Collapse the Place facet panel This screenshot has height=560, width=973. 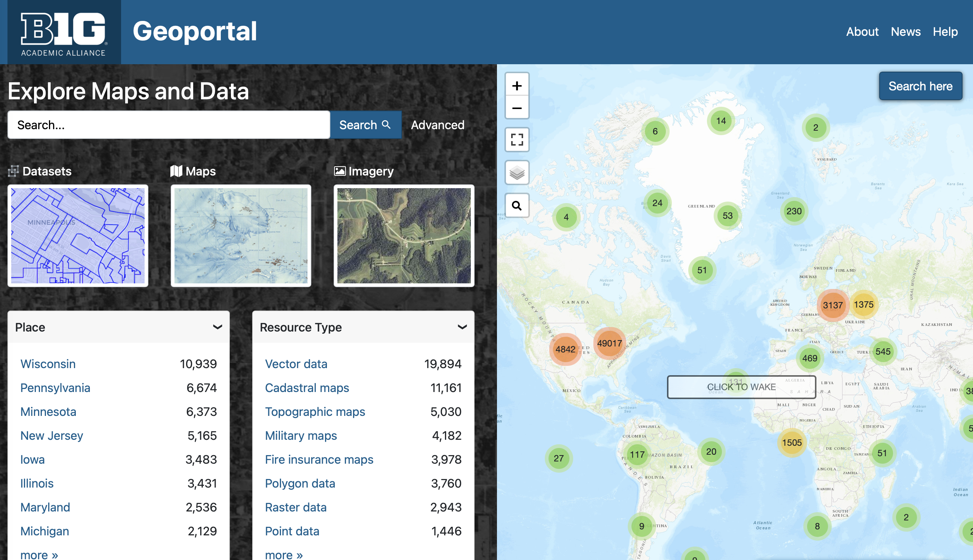[217, 327]
